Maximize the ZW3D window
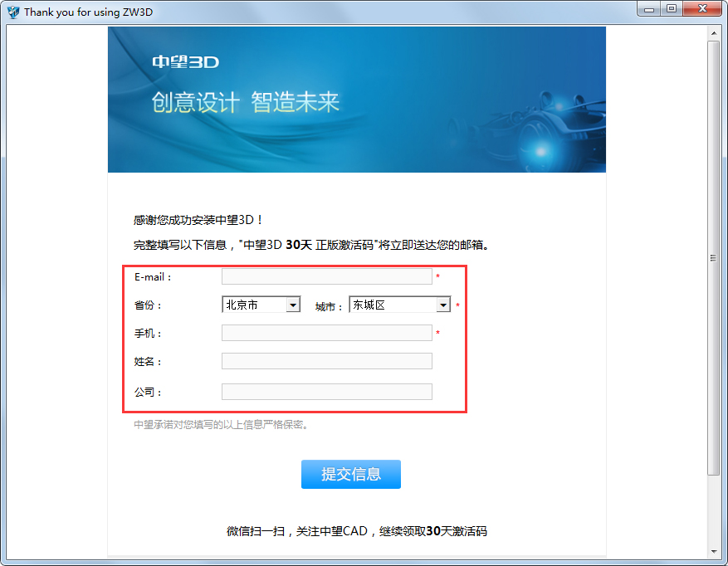This screenshot has height=566, width=728. tap(672, 9)
